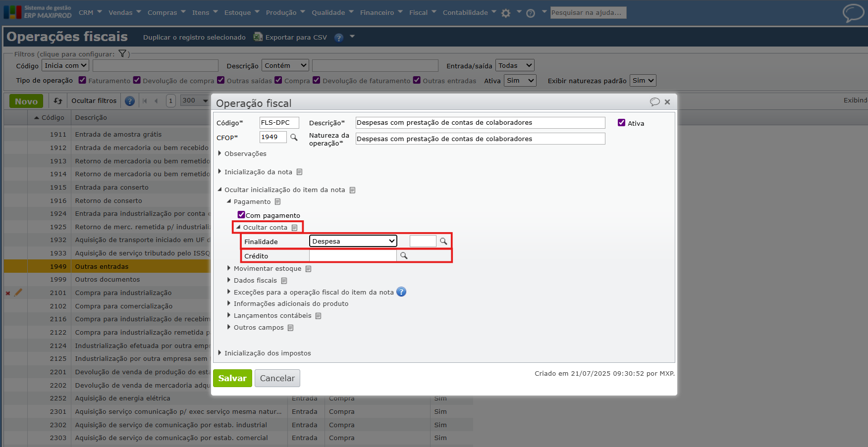This screenshot has height=447, width=868.
Task: Open the Ativa filter dropdown
Action: (x=520, y=81)
